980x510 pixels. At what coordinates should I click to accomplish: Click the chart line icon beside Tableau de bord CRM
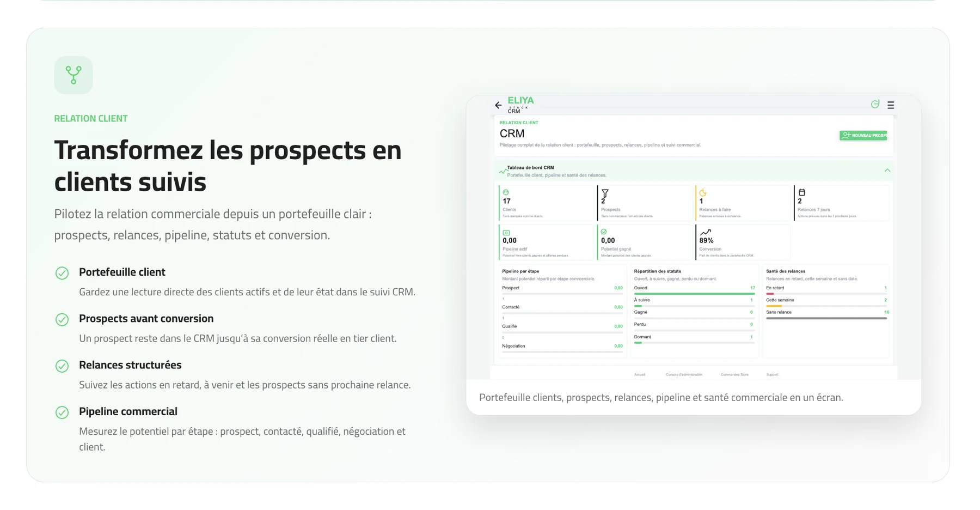coord(503,172)
